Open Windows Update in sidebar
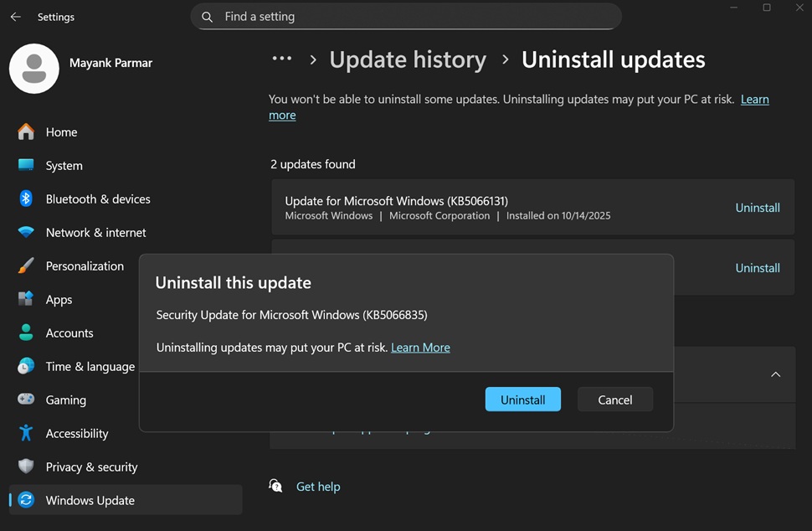812x531 pixels. 90,500
